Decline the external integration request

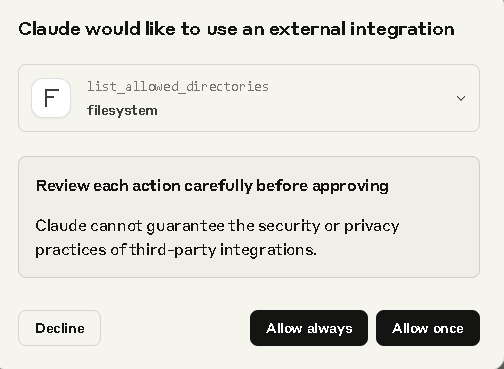pos(59,328)
